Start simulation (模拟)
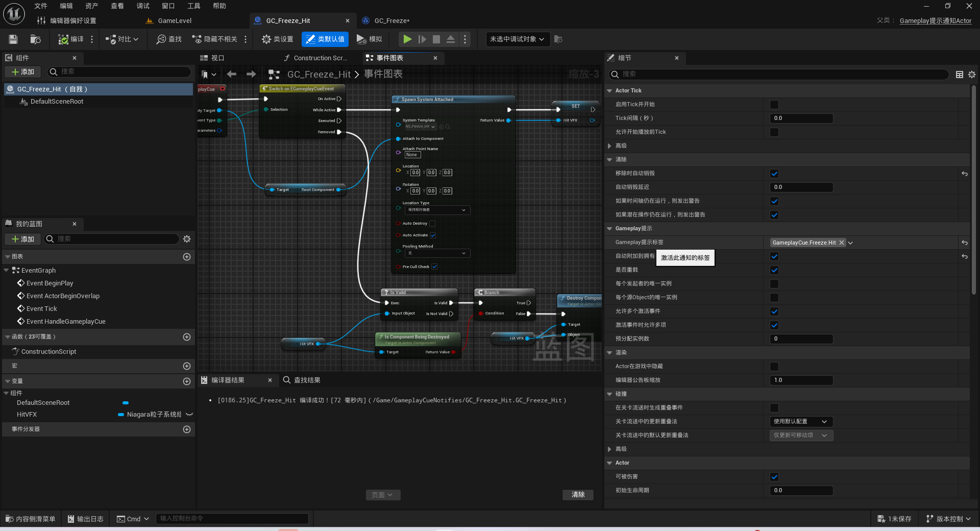 [x=370, y=39]
